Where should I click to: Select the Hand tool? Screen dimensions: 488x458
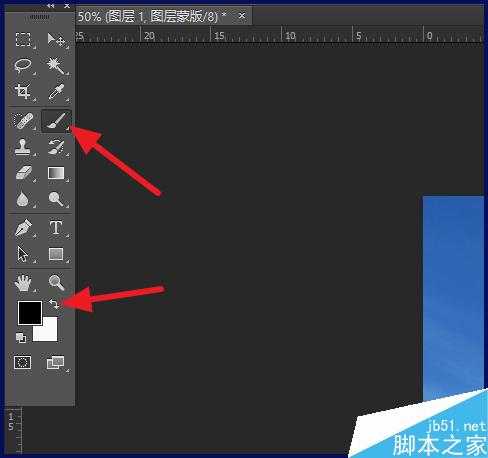tap(23, 283)
